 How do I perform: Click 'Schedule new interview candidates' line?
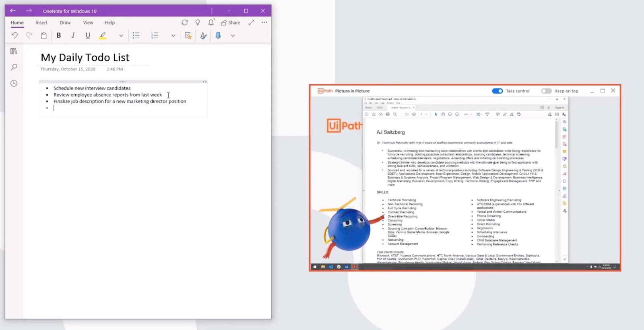[x=92, y=88]
